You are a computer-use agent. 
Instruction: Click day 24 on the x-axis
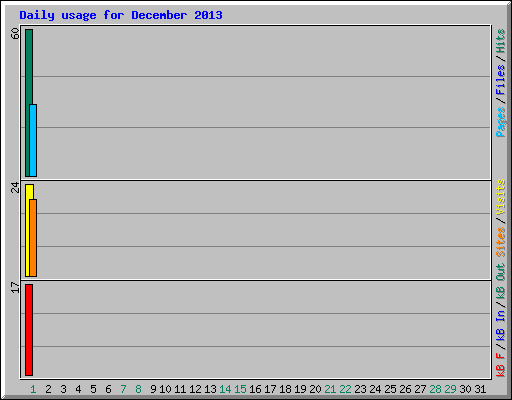[375, 389]
